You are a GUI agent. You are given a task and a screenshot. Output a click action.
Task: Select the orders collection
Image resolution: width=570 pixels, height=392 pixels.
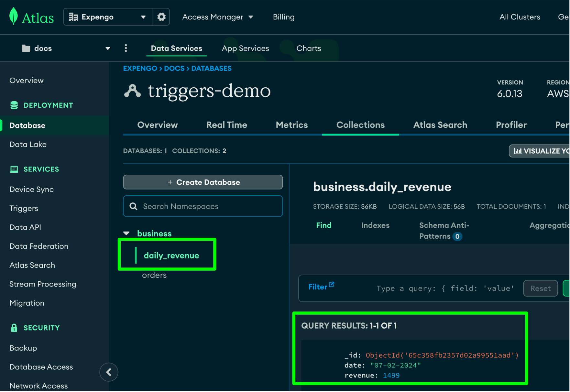coord(154,275)
